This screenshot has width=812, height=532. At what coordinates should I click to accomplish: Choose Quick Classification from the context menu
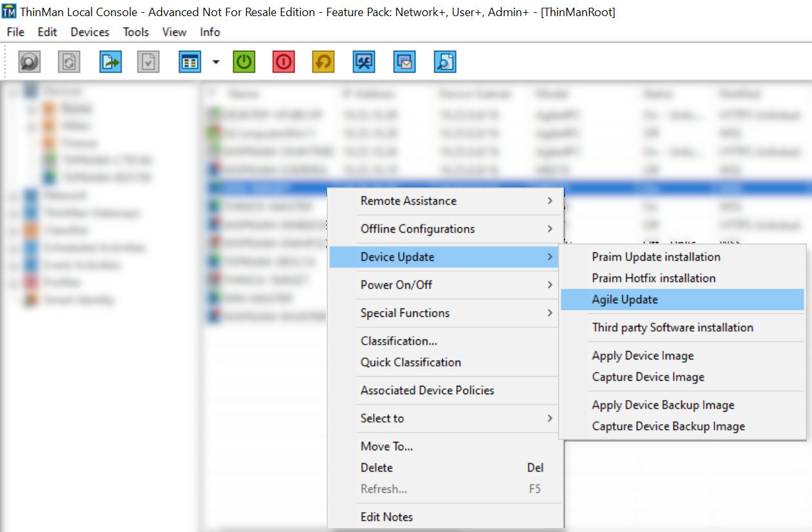click(x=445, y=362)
